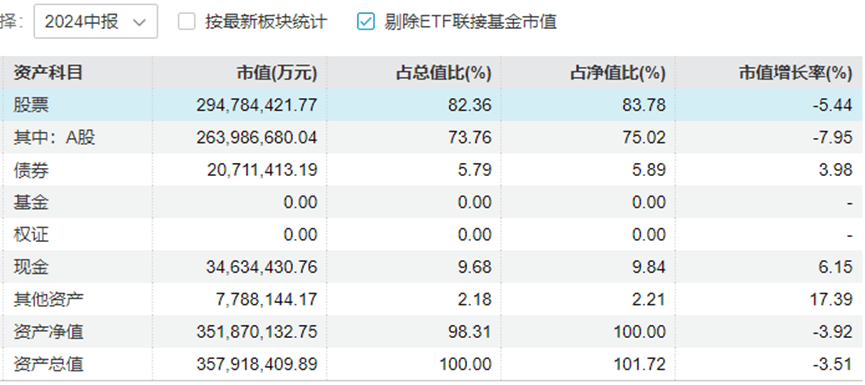Click the 9.68 total ratio cell
865x385 pixels.
tap(474, 268)
